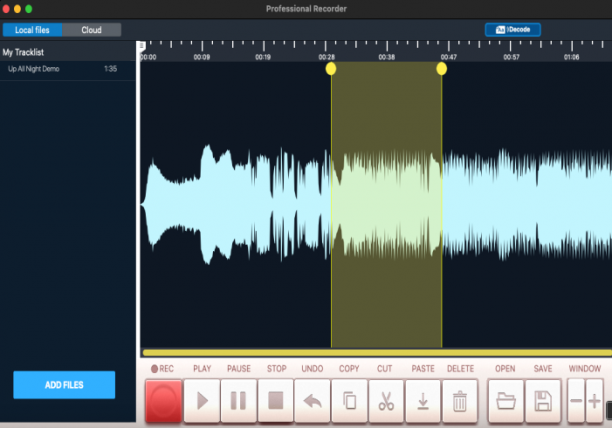Undo the last edit with Undo arrow
The image size is (612, 428).
(312, 401)
